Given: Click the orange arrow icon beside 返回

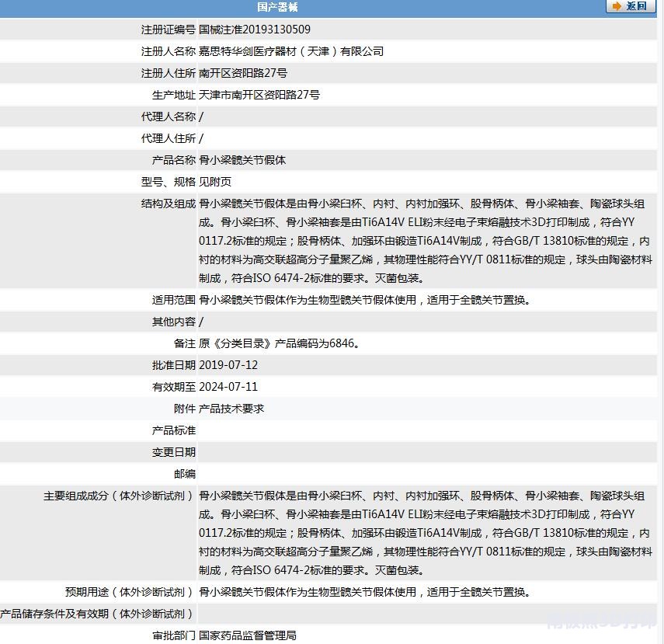Looking at the screenshot, I should (617, 6).
